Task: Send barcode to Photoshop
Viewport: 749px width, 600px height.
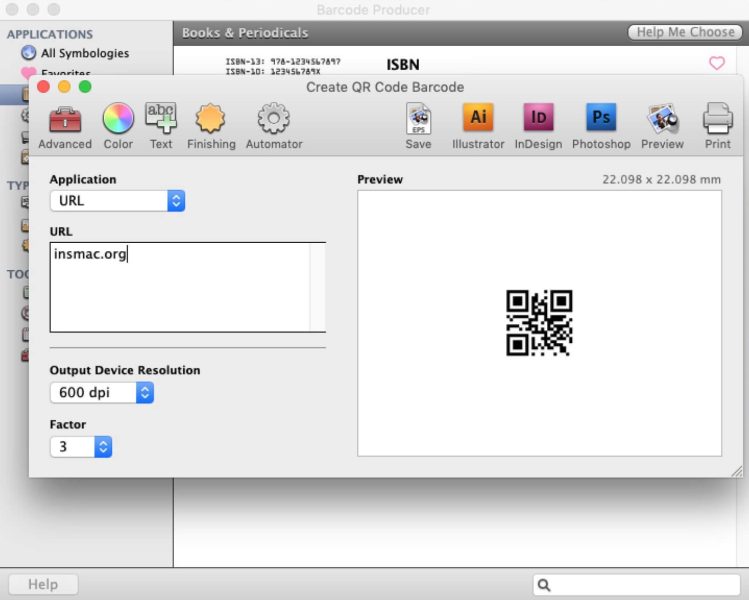Action: pos(601,127)
